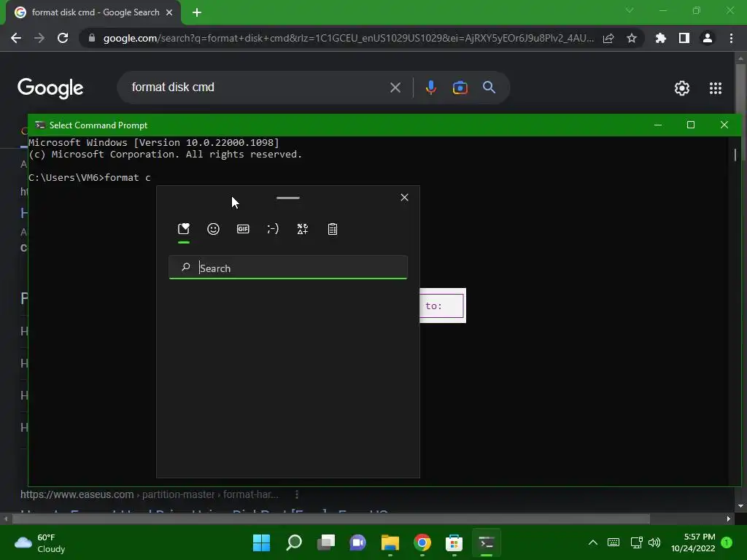
Task: Reload the Chrome page
Action: tap(63, 38)
